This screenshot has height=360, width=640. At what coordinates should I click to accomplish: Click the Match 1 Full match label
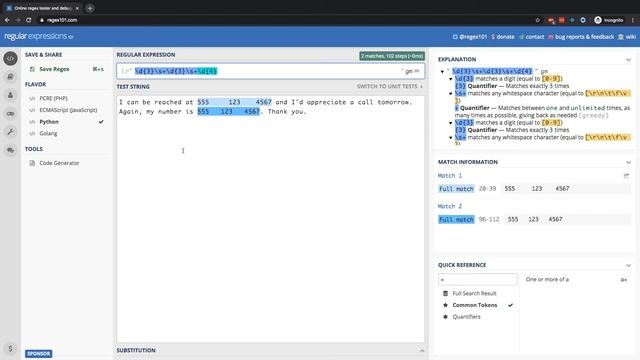456,189
